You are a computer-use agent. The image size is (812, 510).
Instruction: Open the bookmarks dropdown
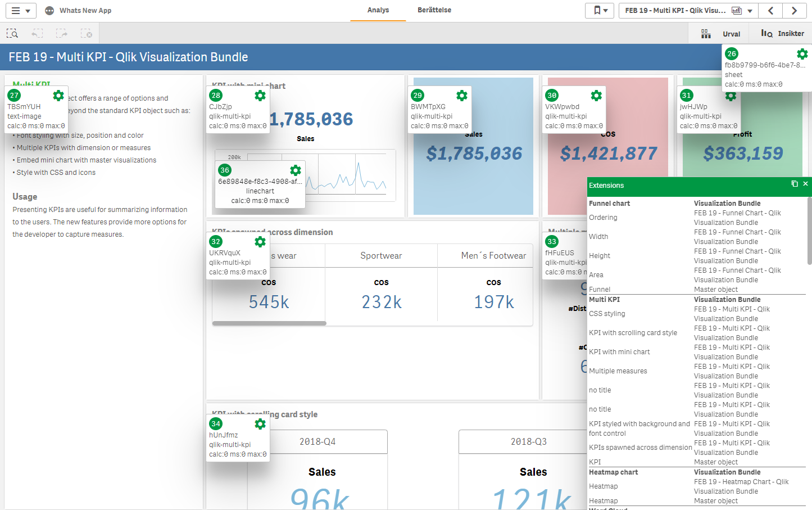600,11
